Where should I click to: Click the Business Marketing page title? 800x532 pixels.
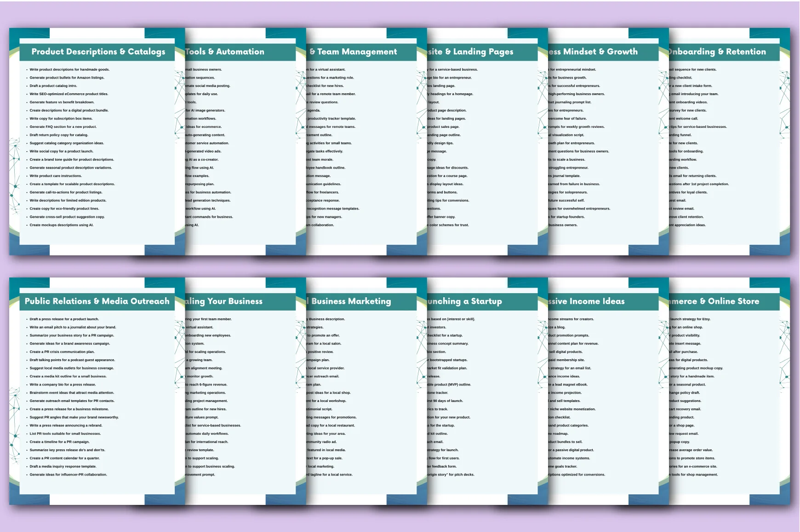[x=349, y=301]
